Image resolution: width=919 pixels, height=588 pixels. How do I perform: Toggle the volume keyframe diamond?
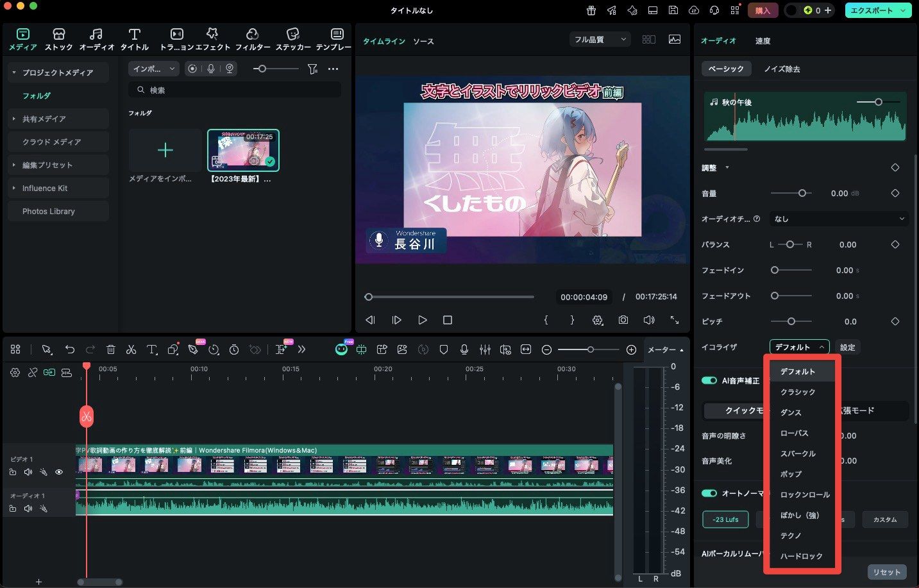click(x=895, y=193)
